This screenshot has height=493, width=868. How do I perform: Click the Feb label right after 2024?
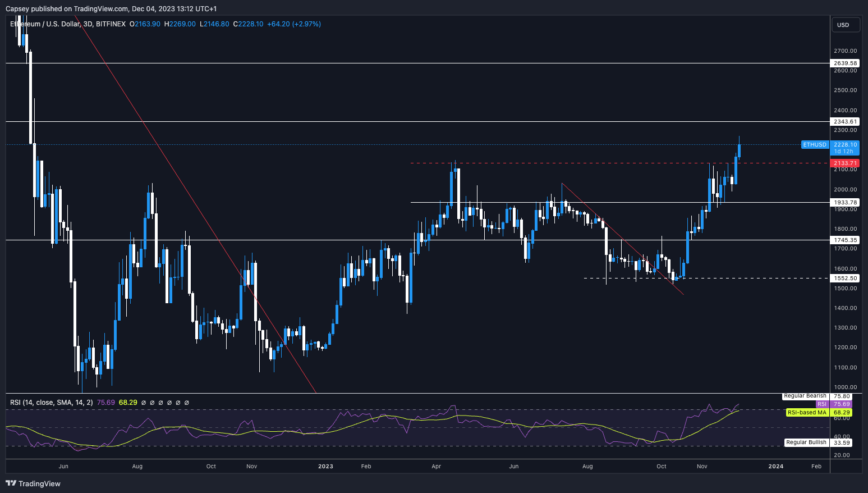click(x=816, y=466)
